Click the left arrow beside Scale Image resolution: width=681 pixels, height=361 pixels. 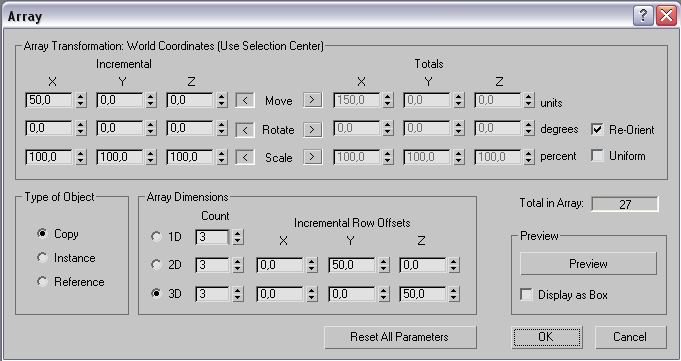tap(245, 157)
